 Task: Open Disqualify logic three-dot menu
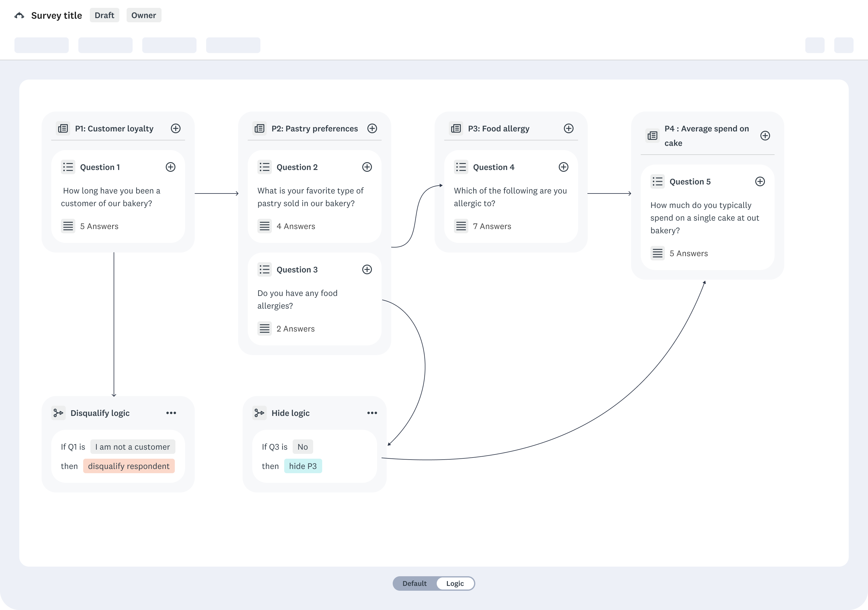click(171, 413)
